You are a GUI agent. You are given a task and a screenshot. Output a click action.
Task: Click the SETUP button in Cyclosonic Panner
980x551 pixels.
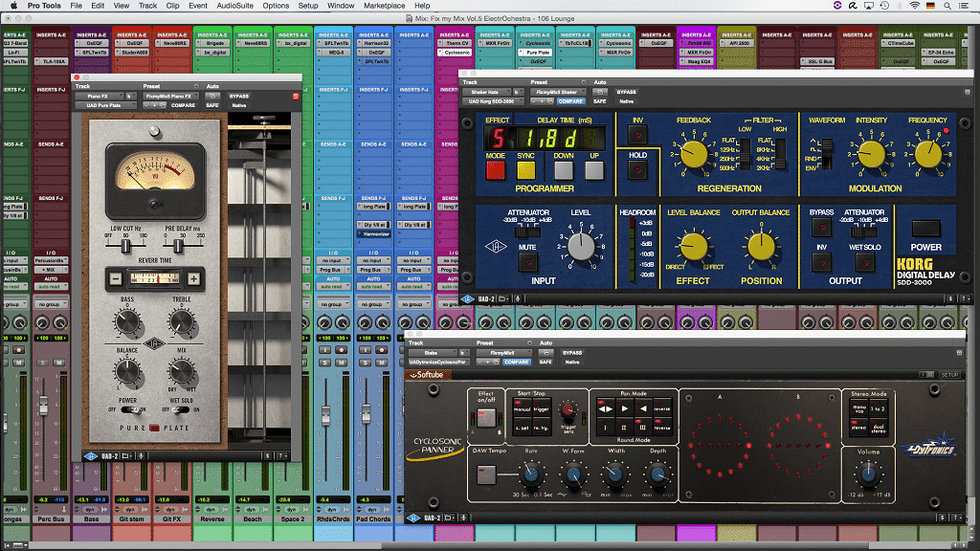(949, 375)
